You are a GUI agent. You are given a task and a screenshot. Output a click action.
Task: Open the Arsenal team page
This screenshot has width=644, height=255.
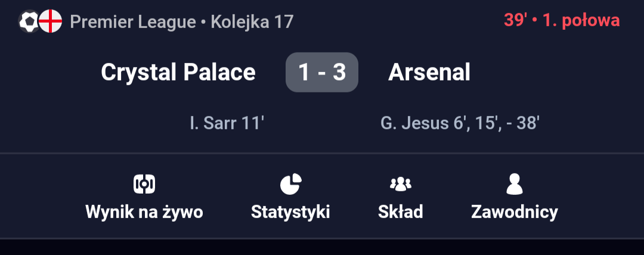429,72
